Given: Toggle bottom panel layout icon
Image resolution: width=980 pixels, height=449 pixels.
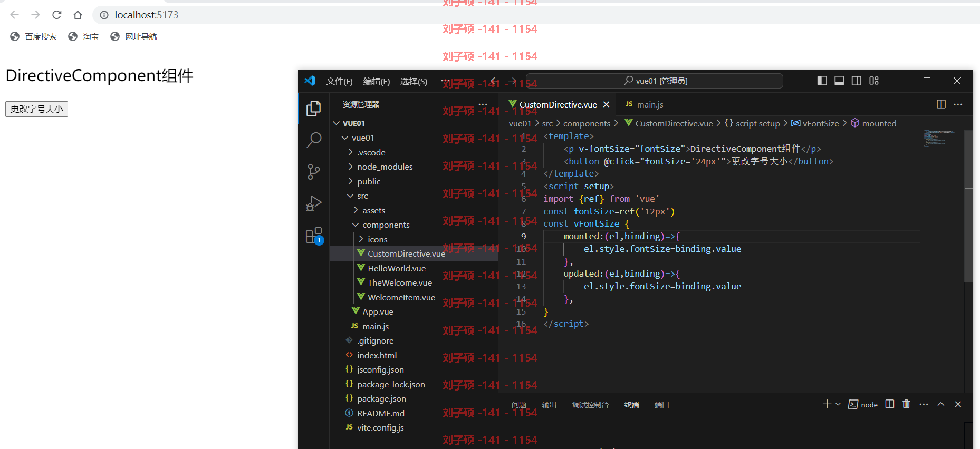Looking at the screenshot, I should point(839,81).
